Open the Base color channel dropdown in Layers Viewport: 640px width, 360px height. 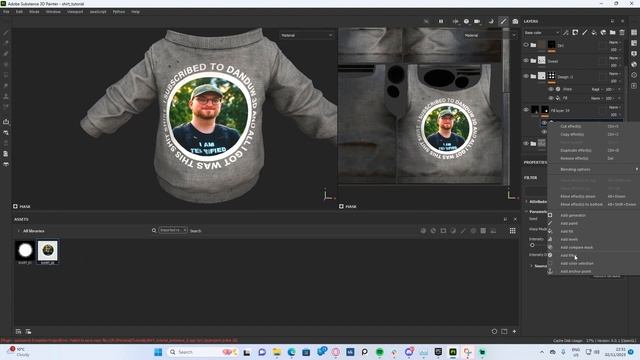click(542, 33)
